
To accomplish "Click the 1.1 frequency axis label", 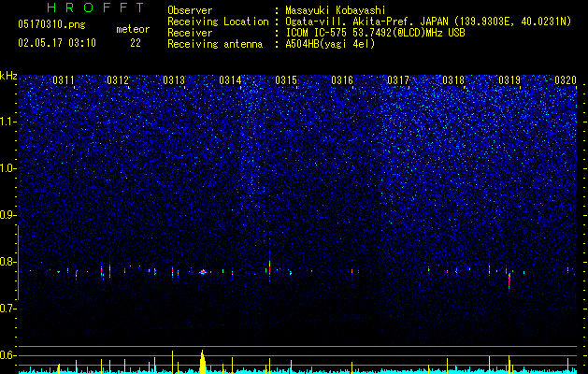I will coord(8,122).
